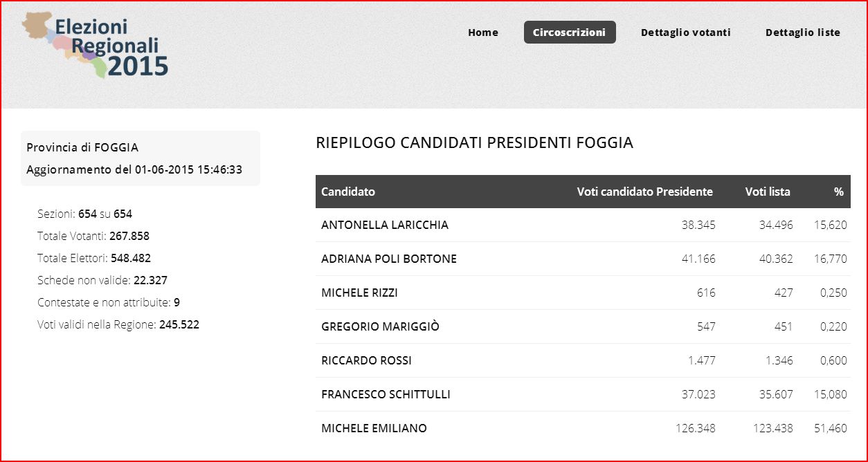
Task: Click Michele Emiliano's 51,460 percentage
Action: point(830,428)
